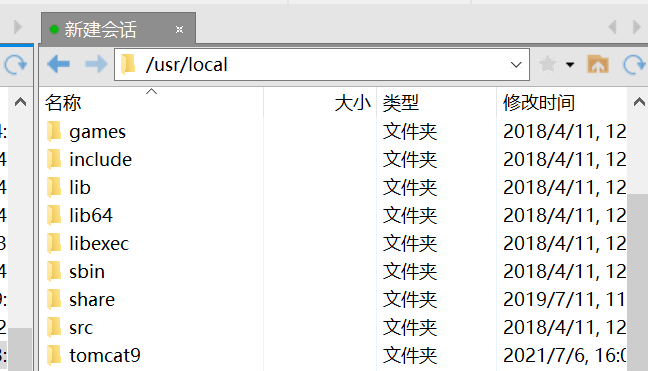Open the bookmarks star icon

tap(548, 64)
